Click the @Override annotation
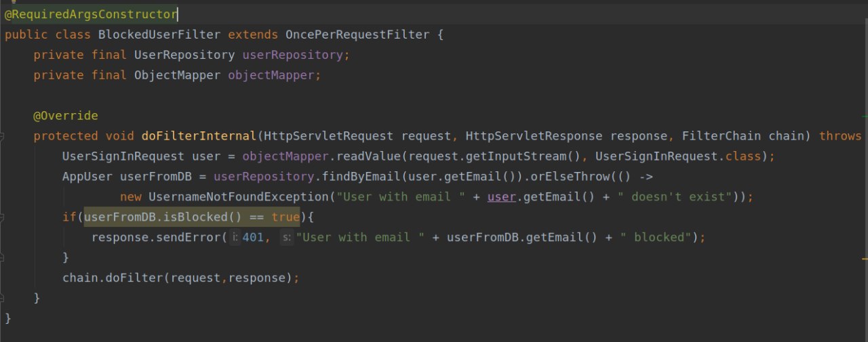Viewport: 868px width, 342px height. click(66, 116)
